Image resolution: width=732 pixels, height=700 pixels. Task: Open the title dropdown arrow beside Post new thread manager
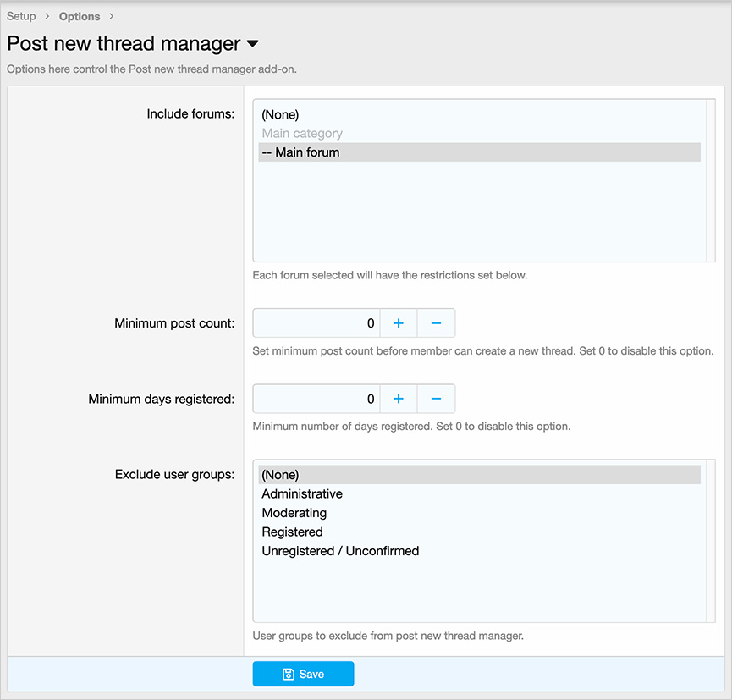(252, 44)
